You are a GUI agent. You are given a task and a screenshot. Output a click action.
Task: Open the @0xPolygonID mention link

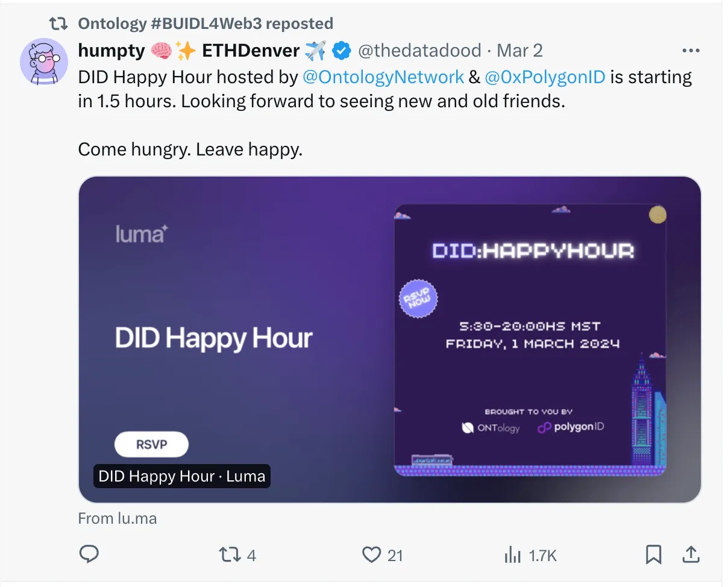[x=545, y=77]
